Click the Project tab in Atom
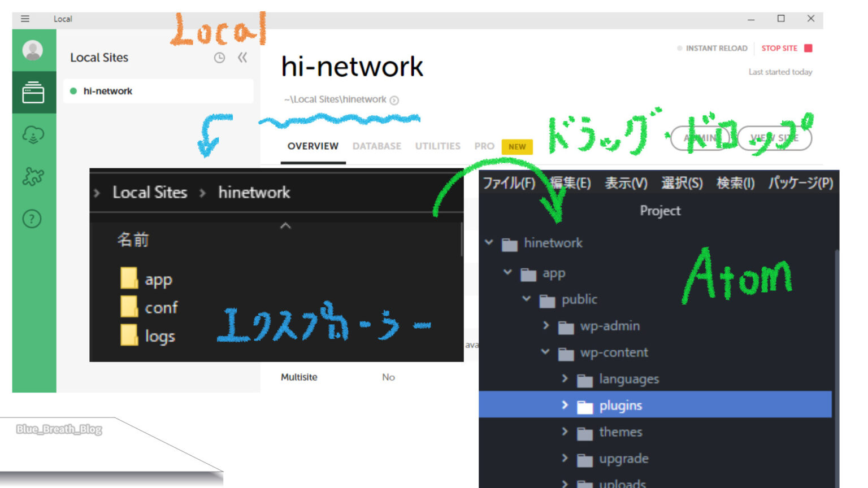This screenshot has width=868, height=488. 660,211
